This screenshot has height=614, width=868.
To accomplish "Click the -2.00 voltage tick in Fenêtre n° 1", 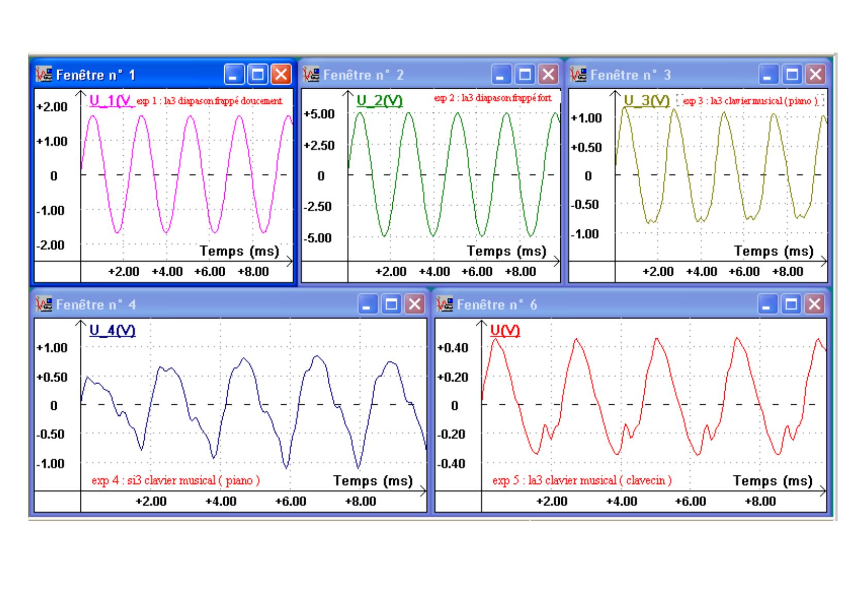I will coord(51,245).
